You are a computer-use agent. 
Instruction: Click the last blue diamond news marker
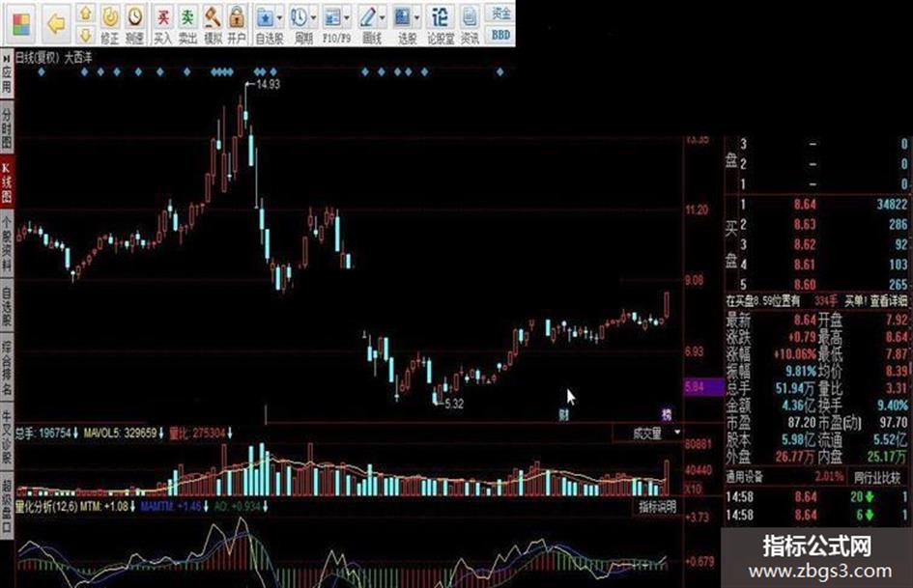tap(499, 72)
